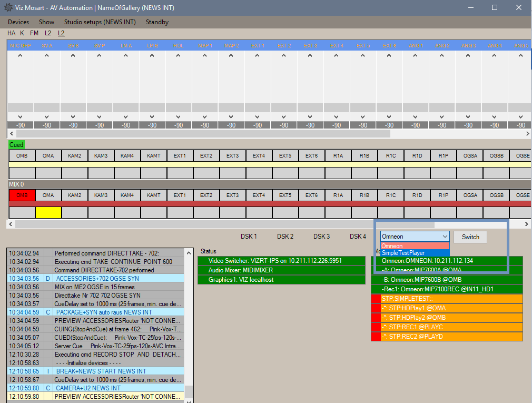Click the up arrow on EXT 1 fader
532x403 pixels.
tap(258, 56)
